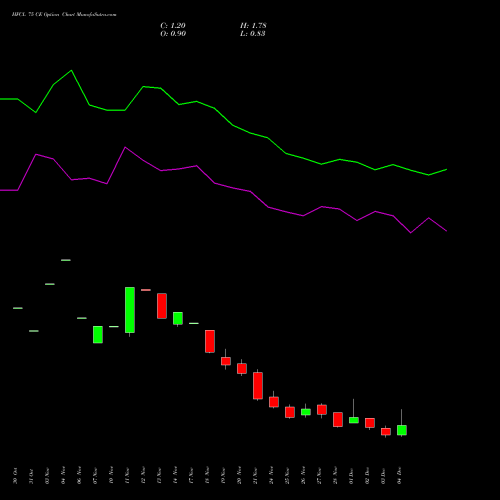Click the tall green candle on 11 Nov
Viewport: 500px width, 500px height.
(130, 310)
